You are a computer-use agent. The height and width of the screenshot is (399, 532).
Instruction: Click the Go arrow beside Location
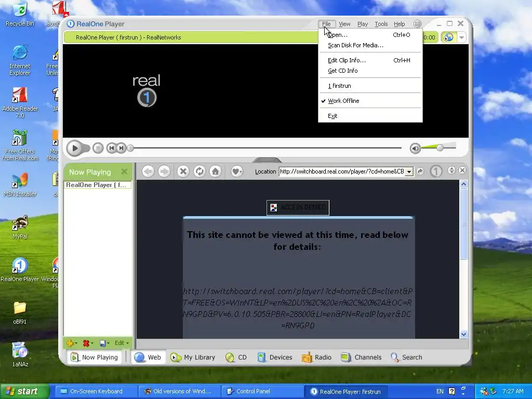420,171
